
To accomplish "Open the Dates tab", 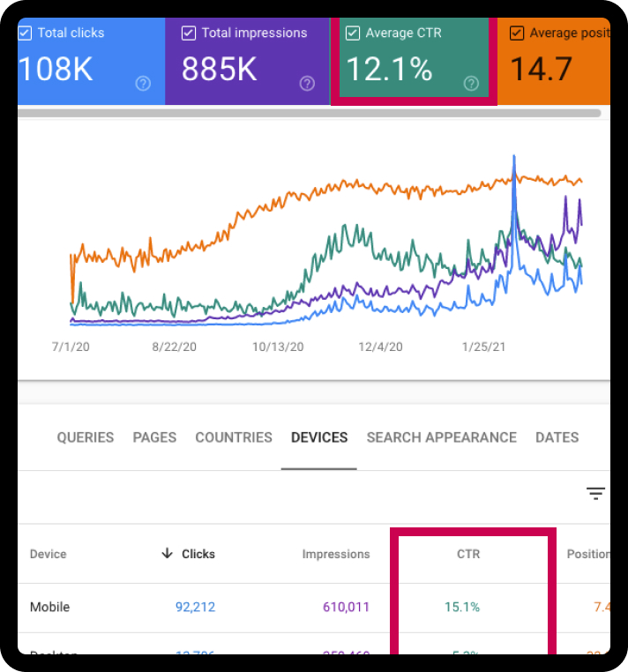I will [557, 437].
